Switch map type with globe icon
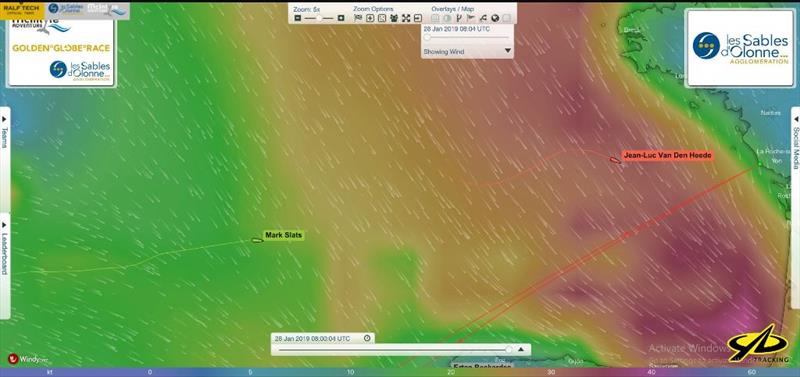This screenshot has width=800, height=377. pos(495,18)
